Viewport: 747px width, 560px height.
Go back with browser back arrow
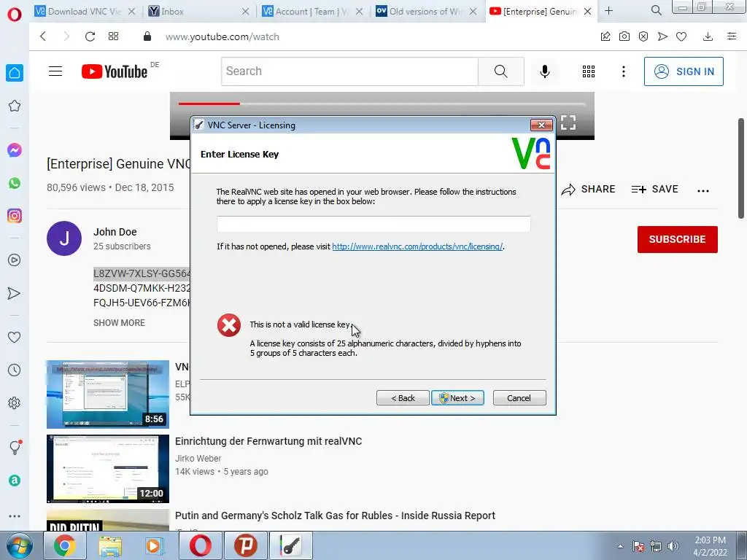click(43, 36)
